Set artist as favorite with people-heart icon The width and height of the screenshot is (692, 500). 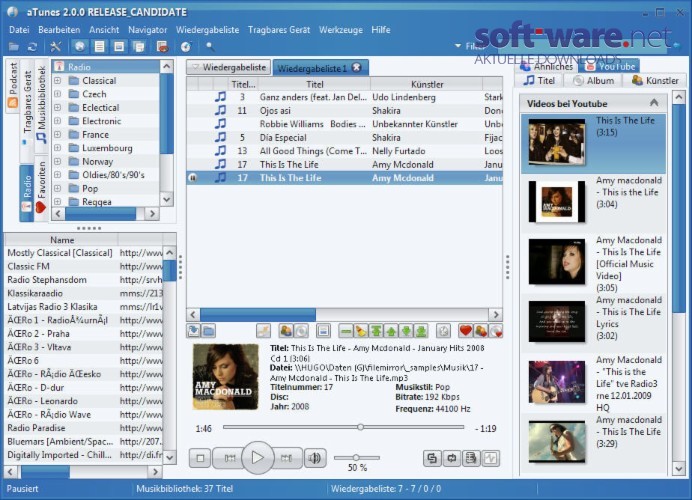(481, 331)
